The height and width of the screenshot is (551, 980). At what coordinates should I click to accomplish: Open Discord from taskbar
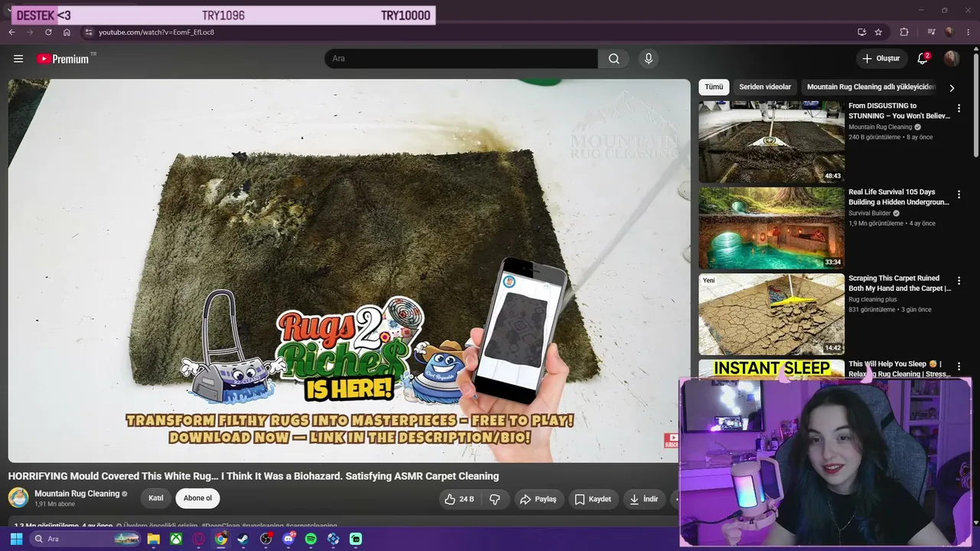289,539
